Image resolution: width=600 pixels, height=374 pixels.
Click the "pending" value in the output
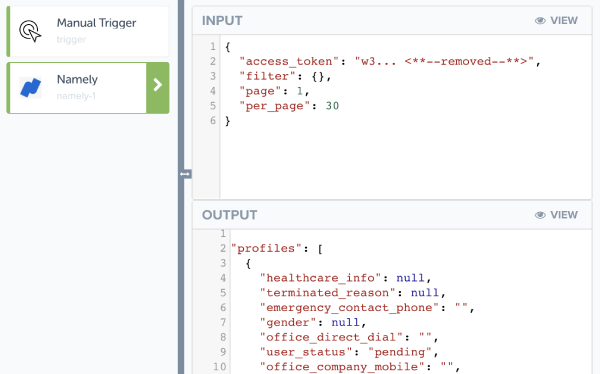click(400, 352)
